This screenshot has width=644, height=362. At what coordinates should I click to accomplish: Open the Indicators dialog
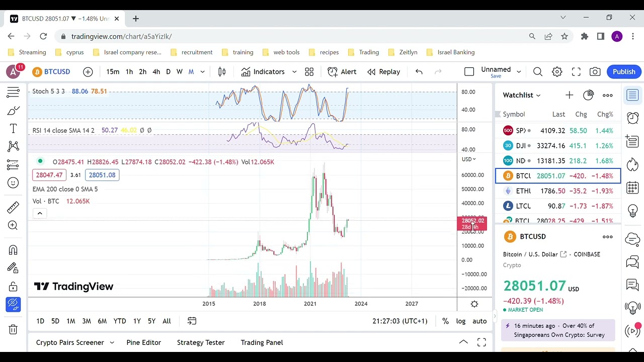263,72
